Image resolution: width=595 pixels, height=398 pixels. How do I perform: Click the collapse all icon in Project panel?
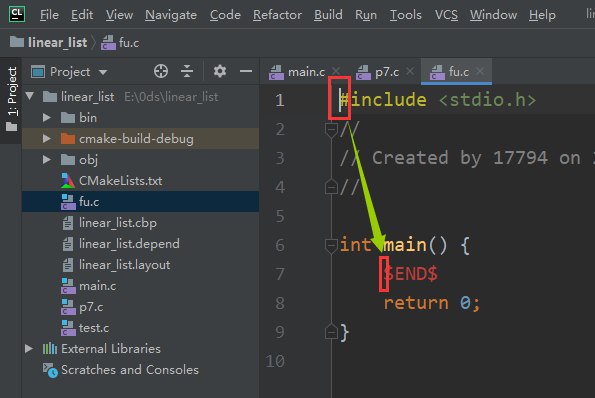tap(187, 71)
